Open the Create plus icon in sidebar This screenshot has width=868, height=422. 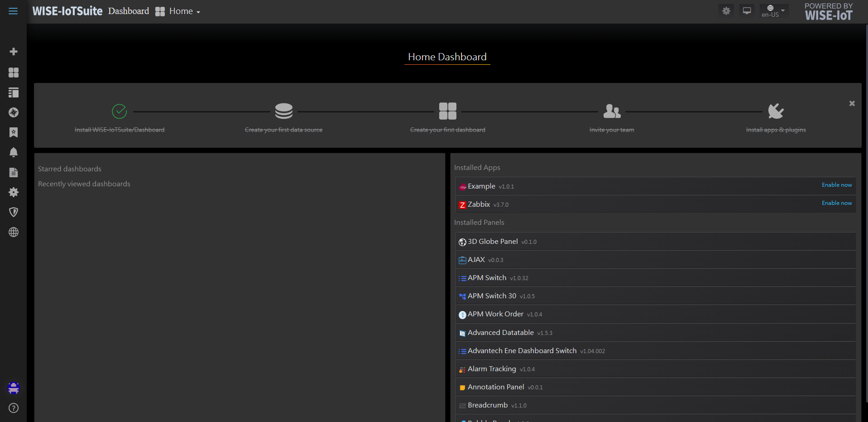pyautogui.click(x=14, y=52)
